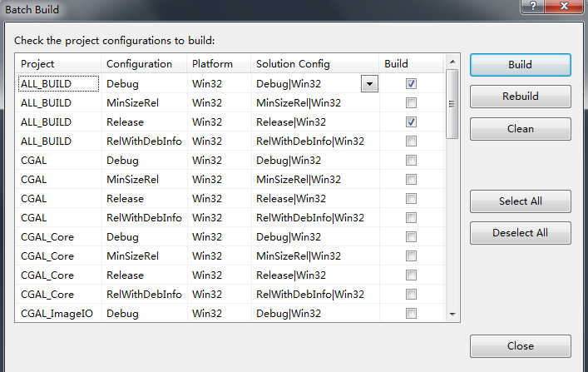588x372 pixels.
Task: Check Build for CGAL_Core RelWithDebInfo row
Action: (411, 295)
